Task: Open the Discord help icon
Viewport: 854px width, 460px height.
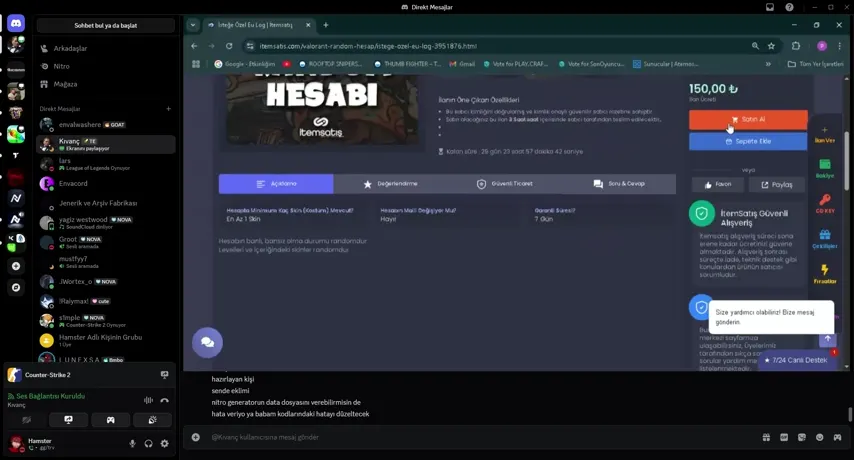Action: pyautogui.click(x=789, y=7)
